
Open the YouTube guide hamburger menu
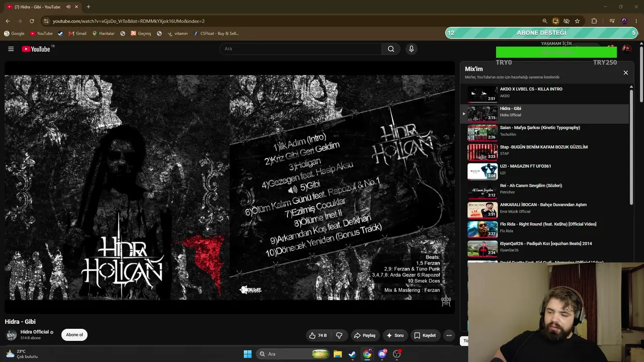click(11, 49)
